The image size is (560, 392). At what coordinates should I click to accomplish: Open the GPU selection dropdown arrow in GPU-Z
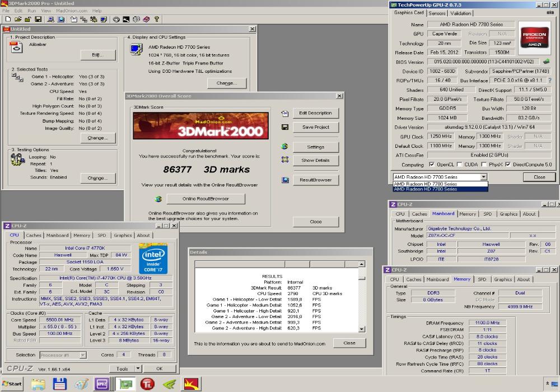pos(483,177)
